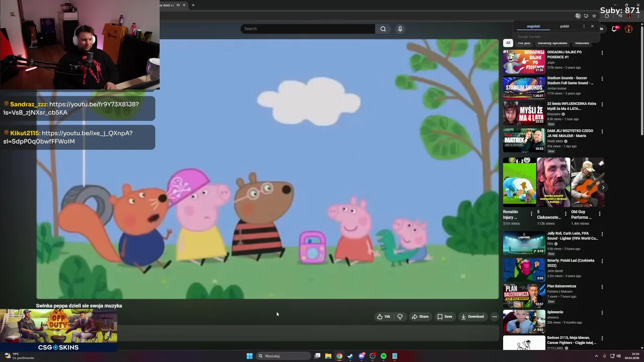Open OBS Studio from the taskbar
This screenshot has height=362, width=644.
click(372, 356)
